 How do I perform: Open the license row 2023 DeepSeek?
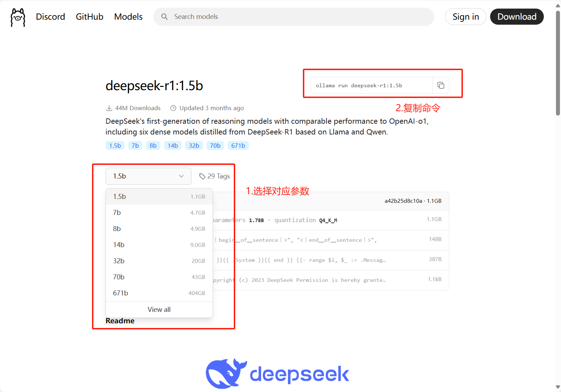pyautogui.click(x=331, y=280)
